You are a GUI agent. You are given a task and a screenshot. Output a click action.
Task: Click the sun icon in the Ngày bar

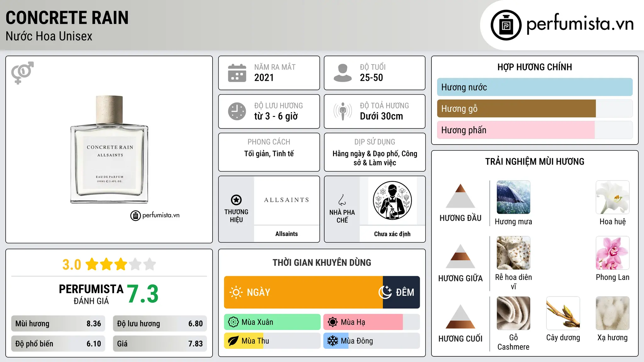(236, 292)
